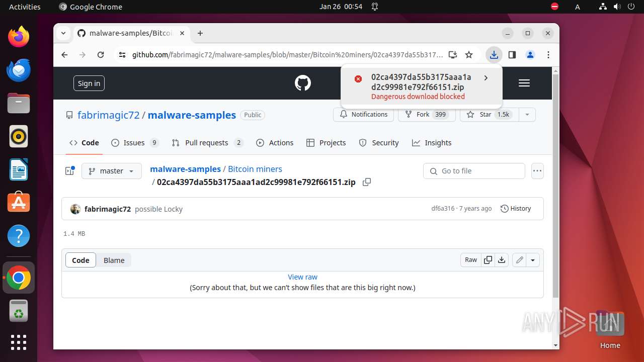Screen dimensions: 644x362
Task: Open the 'possible Locky' commit message
Action: (x=158, y=209)
